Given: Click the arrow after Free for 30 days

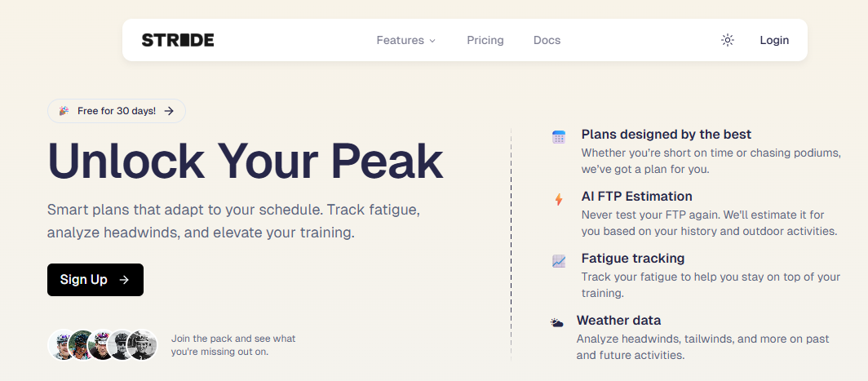Looking at the screenshot, I should pos(169,111).
